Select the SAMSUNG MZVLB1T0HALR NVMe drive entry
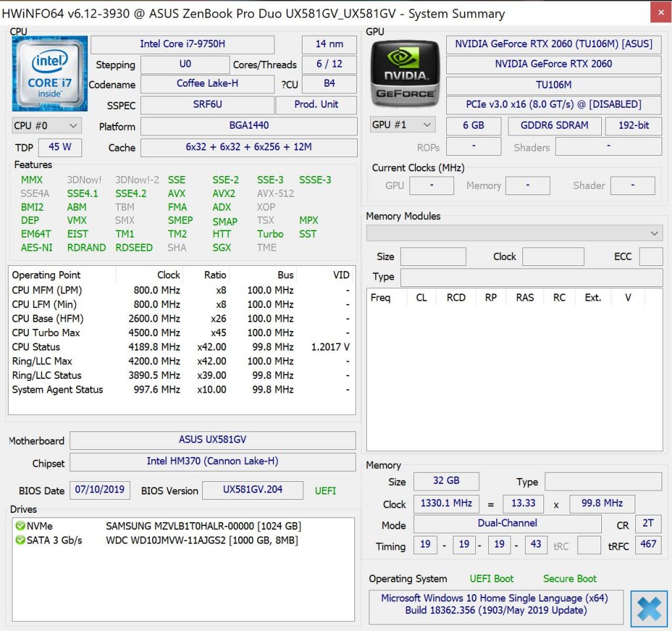The width and height of the screenshot is (672, 631). pyautogui.click(x=183, y=526)
